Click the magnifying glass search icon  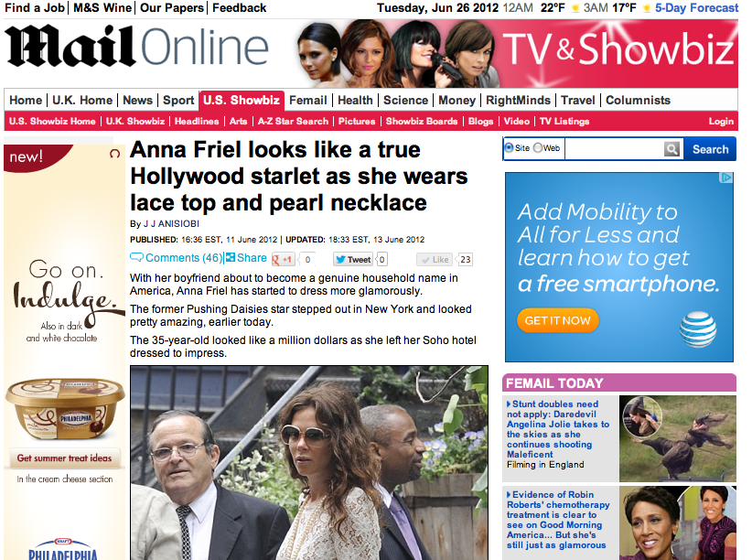(x=671, y=149)
